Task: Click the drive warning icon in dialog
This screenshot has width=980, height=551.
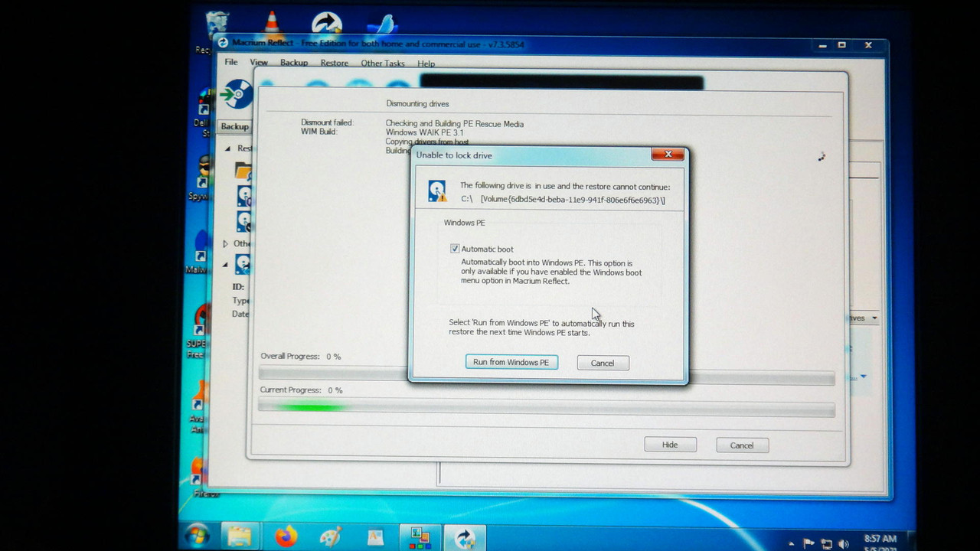Action: point(437,191)
